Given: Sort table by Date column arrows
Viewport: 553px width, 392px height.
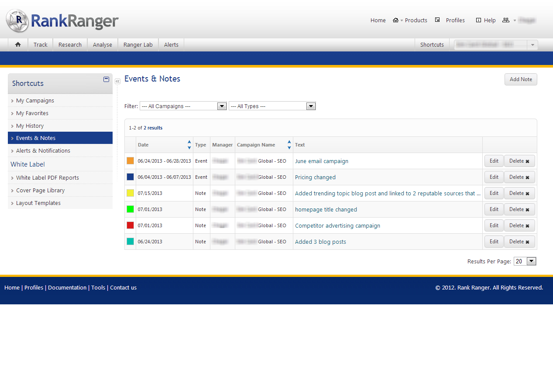Looking at the screenshot, I should click(189, 145).
